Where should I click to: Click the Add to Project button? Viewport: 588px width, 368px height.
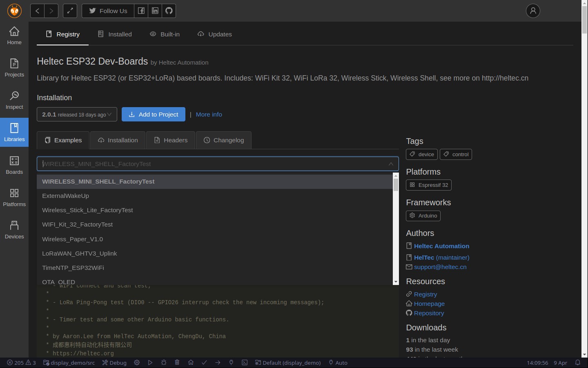[x=154, y=114]
